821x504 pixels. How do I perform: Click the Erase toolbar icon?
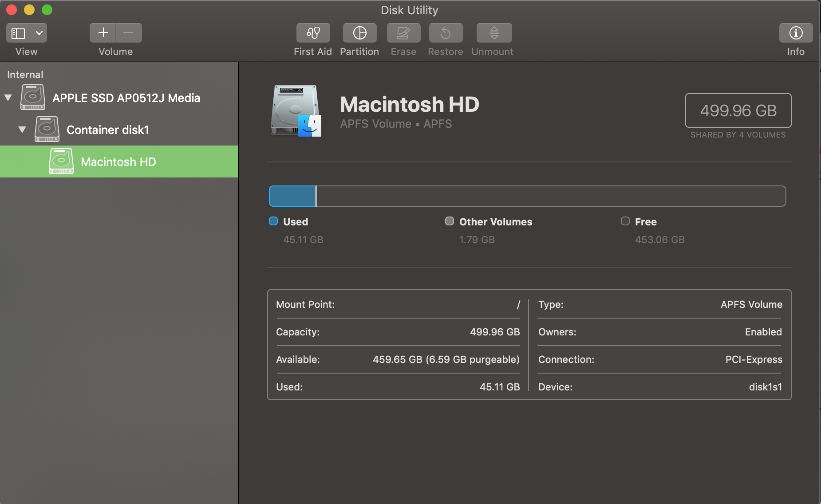(403, 33)
